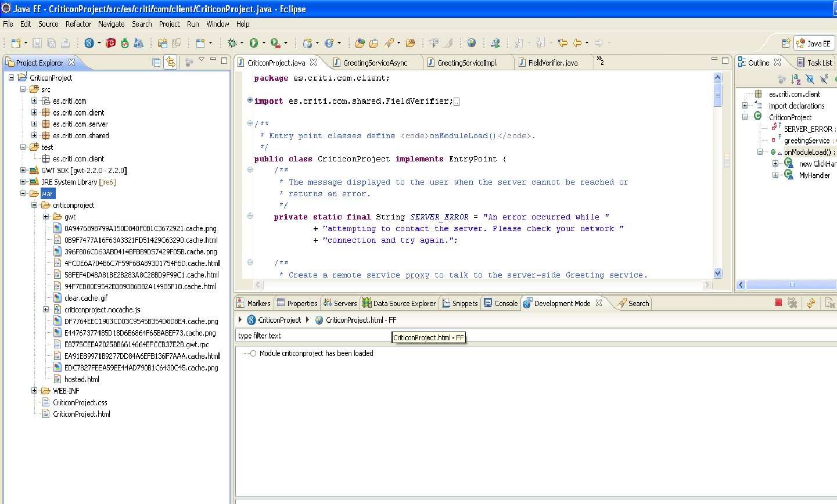Click the Last Edit Location arrow icon
This screenshot has width=837, height=504.
tap(562, 43)
